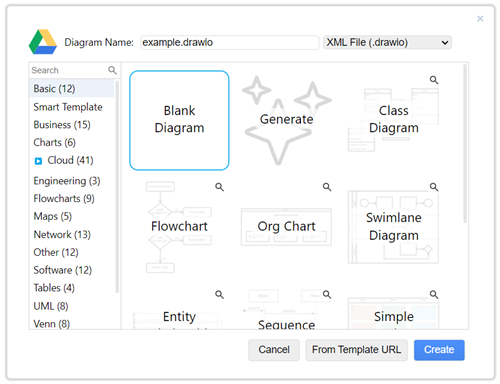Screen dimensions: 500x384
Task: Choose the Class Diagram template
Action: click(x=394, y=120)
